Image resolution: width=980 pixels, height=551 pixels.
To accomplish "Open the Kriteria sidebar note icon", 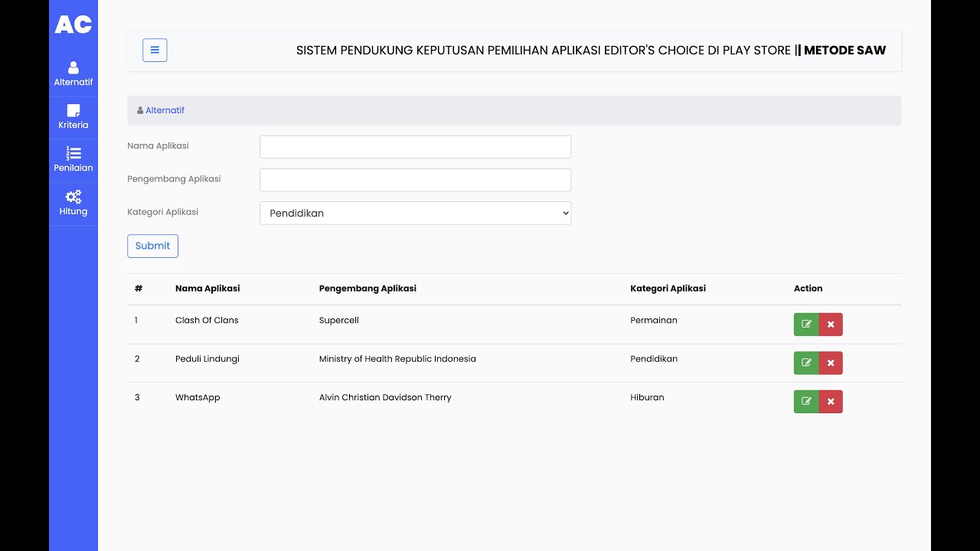I will tap(73, 111).
